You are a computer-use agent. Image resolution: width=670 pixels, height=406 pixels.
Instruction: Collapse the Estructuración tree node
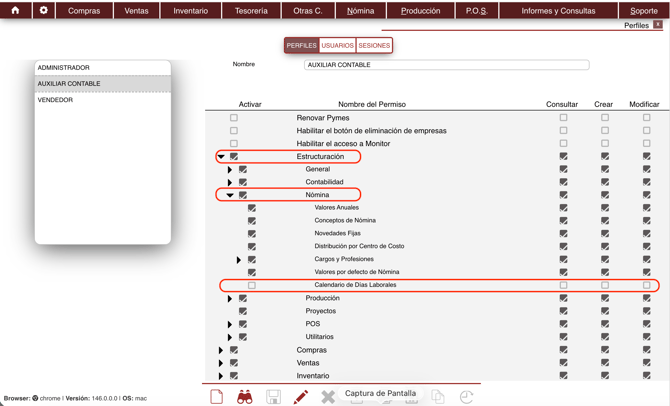(x=221, y=157)
